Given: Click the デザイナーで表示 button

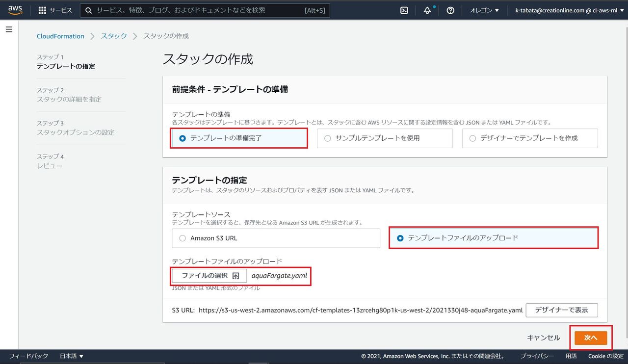Looking at the screenshot, I should [562, 310].
